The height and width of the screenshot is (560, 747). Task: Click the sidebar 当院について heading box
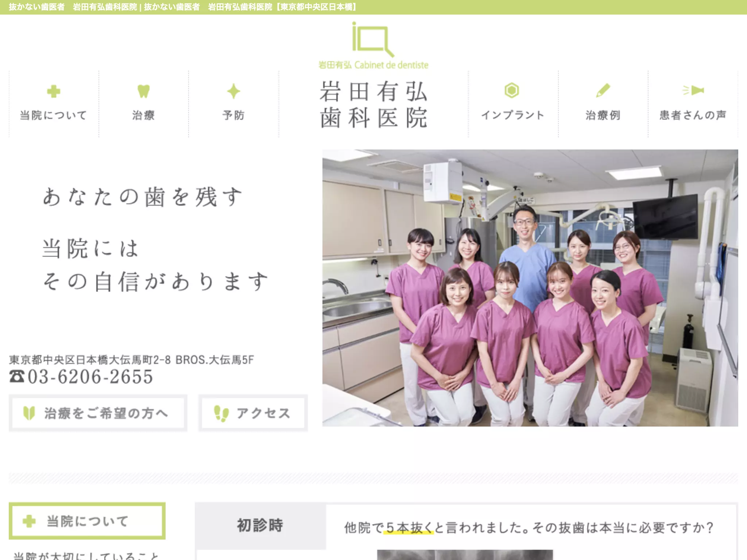coord(87,521)
